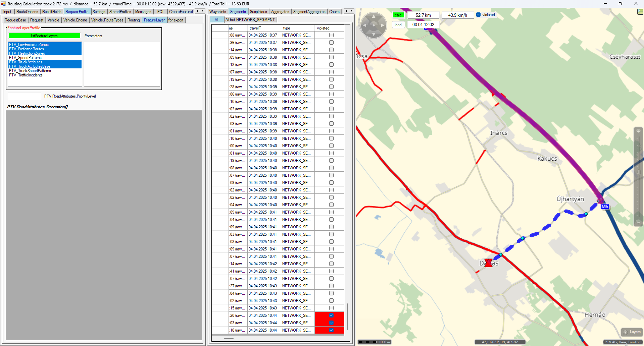Pan the map up with navigation pad
Screen dimensions: 644x346
(x=374, y=16)
